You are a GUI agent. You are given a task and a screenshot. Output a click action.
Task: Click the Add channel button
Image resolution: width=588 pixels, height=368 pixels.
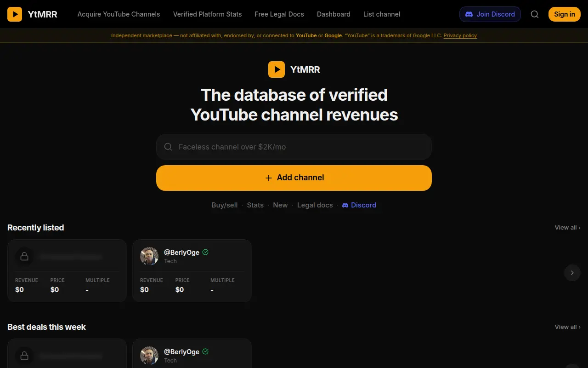point(294,178)
